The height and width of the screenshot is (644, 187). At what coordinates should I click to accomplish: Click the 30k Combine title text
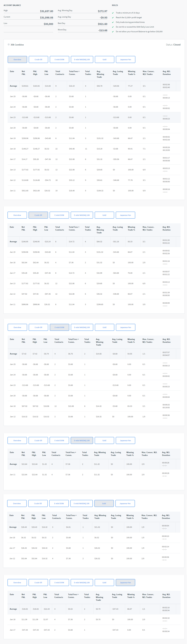pyautogui.click(x=17, y=45)
